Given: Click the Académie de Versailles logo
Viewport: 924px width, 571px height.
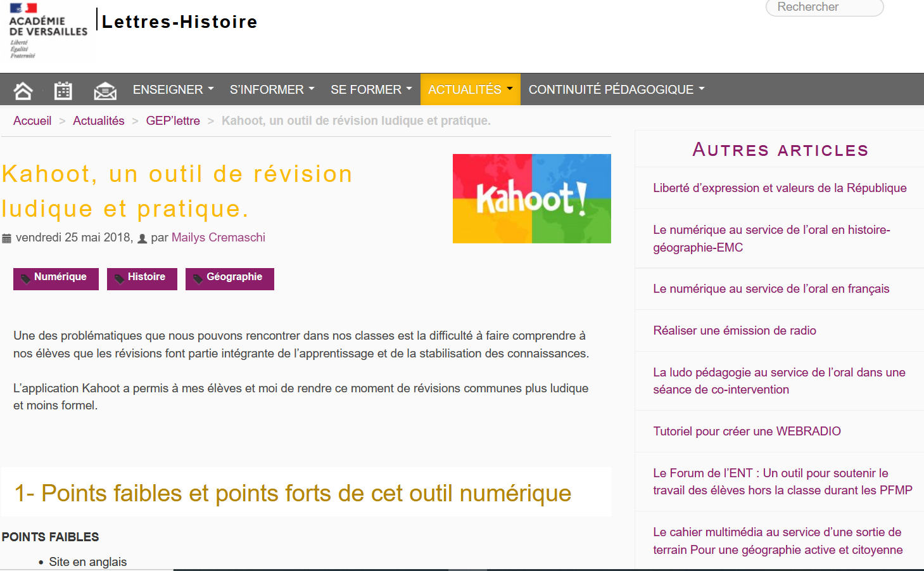Looking at the screenshot, I should point(47,30).
